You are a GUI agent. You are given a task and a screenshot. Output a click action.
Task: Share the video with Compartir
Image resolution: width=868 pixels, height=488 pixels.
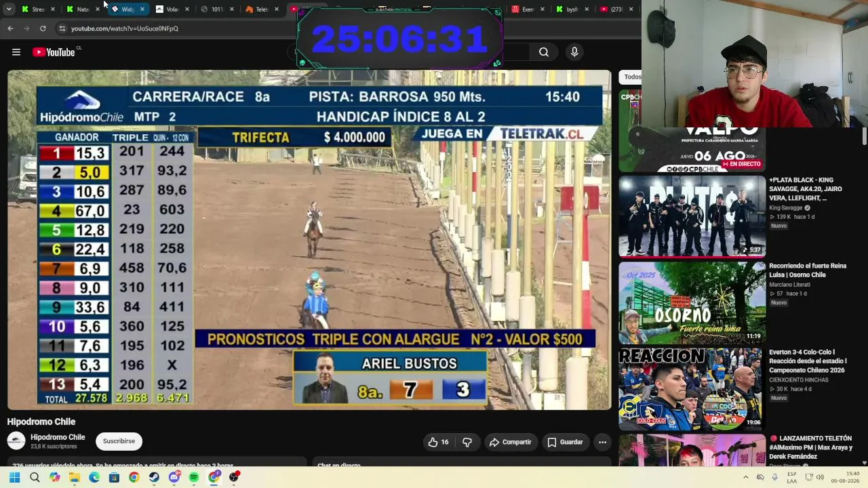click(x=510, y=442)
